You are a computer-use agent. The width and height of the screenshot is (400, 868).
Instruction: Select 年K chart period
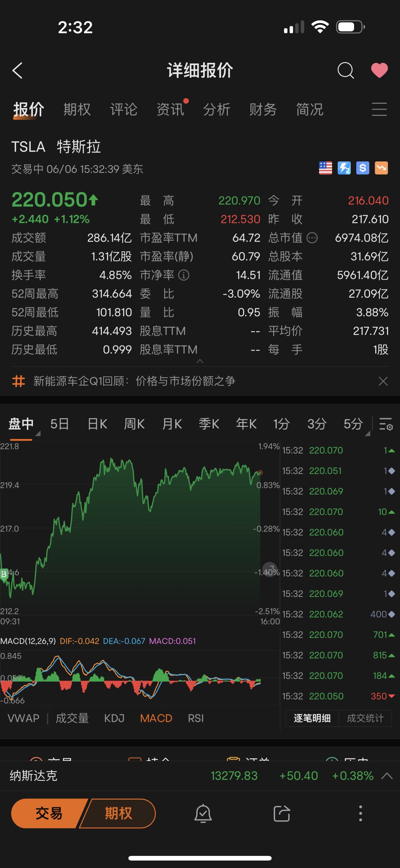(x=246, y=424)
